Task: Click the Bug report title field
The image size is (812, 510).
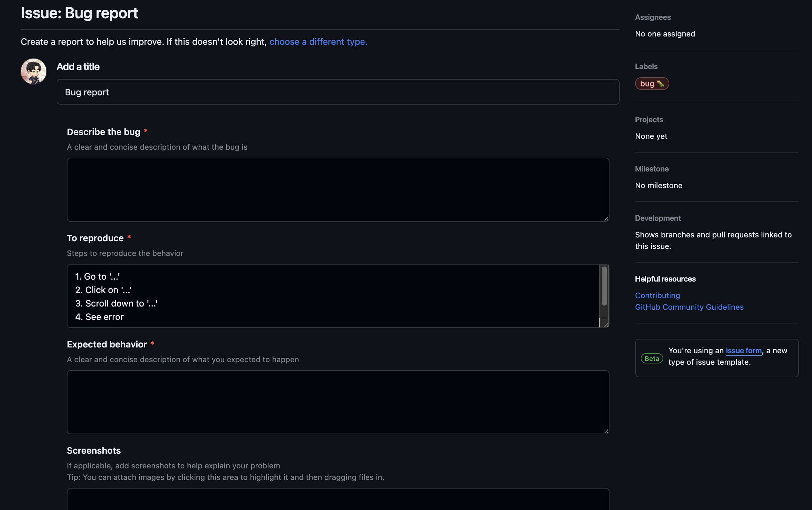Action: point(338,92)
